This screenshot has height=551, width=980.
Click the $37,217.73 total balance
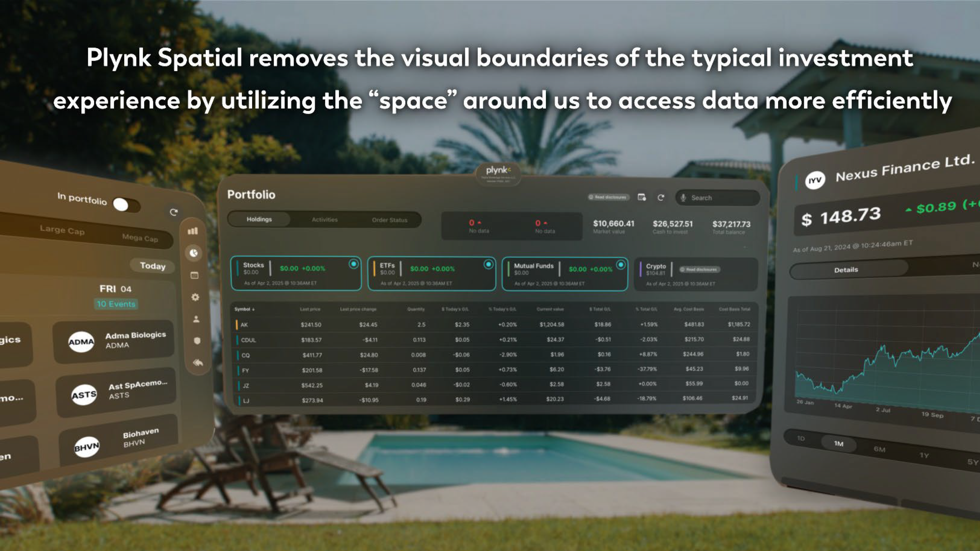point(731,224)
